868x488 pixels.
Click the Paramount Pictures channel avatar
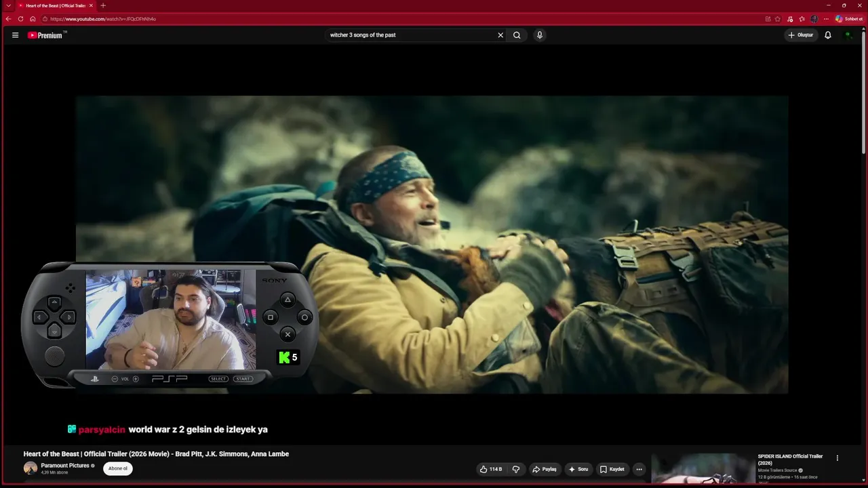click(31, 468)
